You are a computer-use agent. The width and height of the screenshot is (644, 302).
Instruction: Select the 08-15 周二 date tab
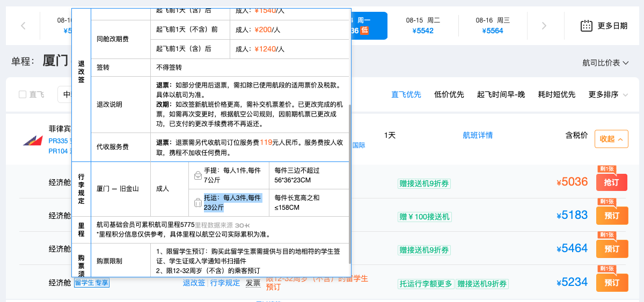(423, 25)
